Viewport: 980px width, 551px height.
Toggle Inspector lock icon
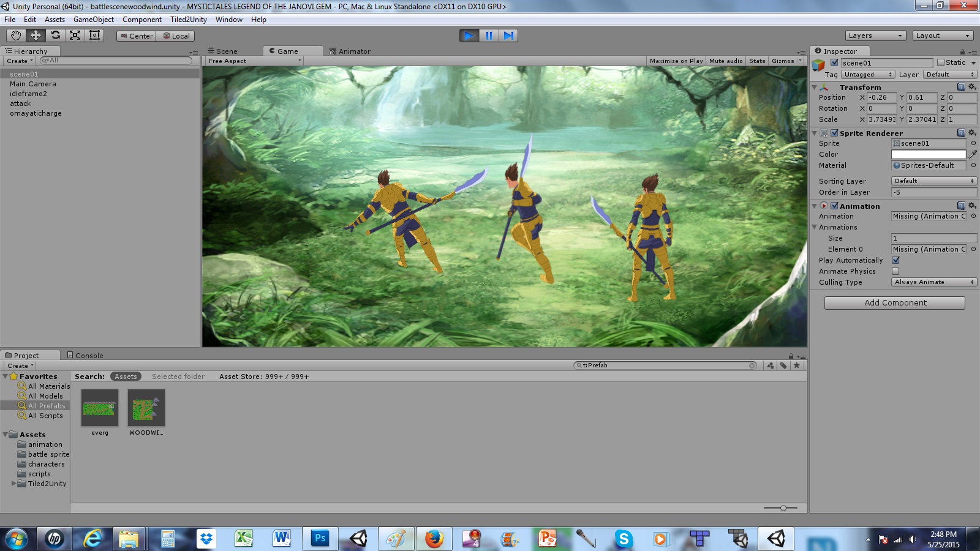click(x=962, y=51)
